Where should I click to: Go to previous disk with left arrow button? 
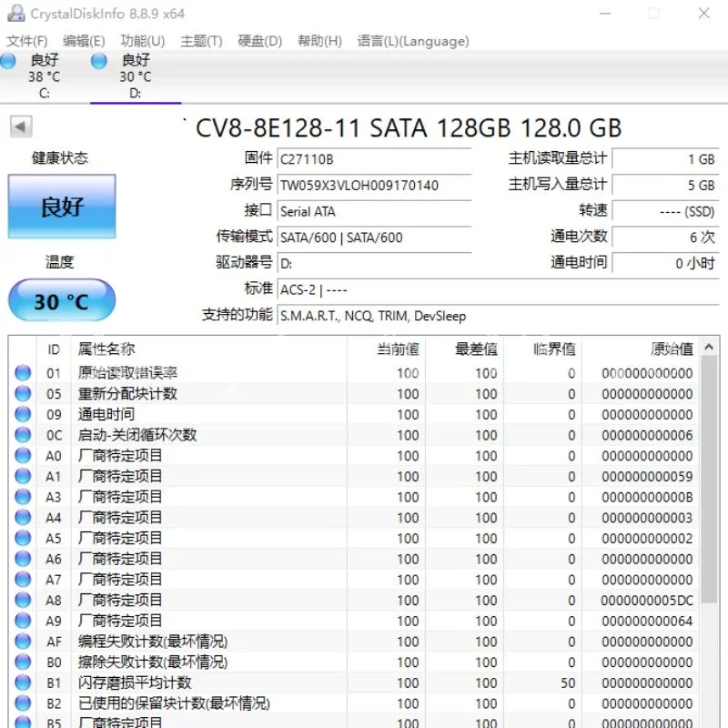[x=21, y=126]
